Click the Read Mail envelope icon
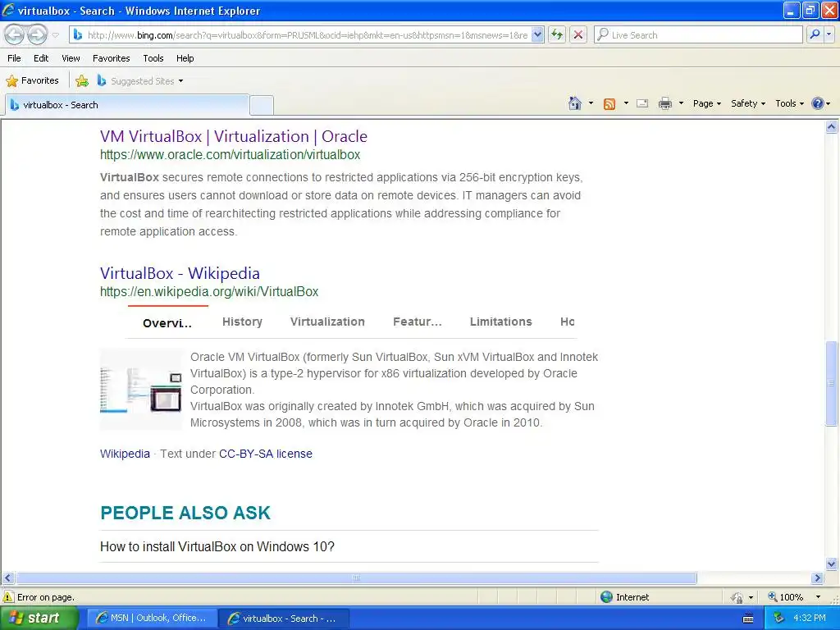This screenshot has width=840, height=630. (642, 103)
